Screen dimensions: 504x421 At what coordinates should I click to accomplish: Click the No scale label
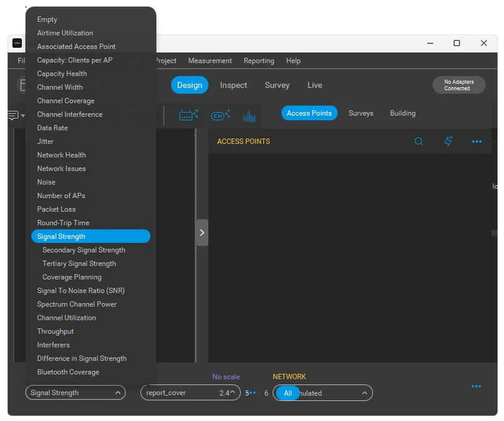coord(226,377)
